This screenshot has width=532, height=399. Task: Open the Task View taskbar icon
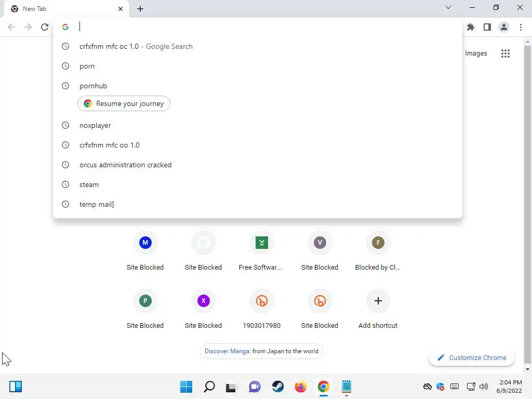(231, 387)
